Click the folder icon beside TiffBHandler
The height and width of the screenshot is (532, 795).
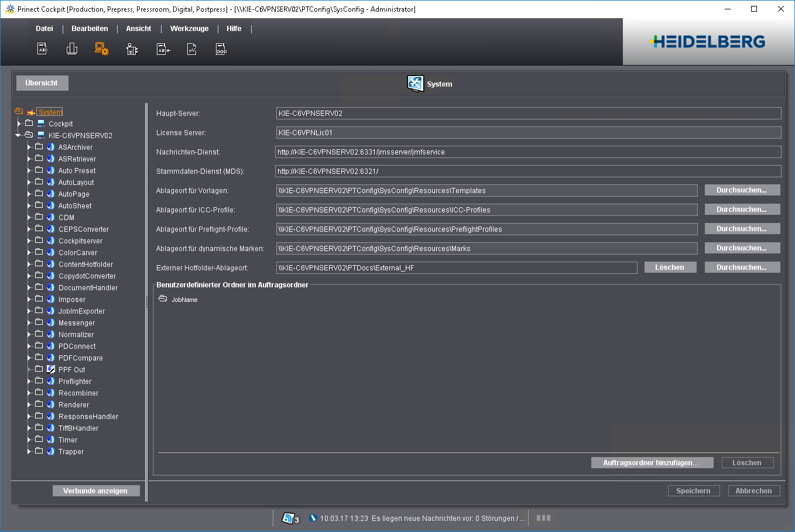pyautogui.click(x=39, y=428)
